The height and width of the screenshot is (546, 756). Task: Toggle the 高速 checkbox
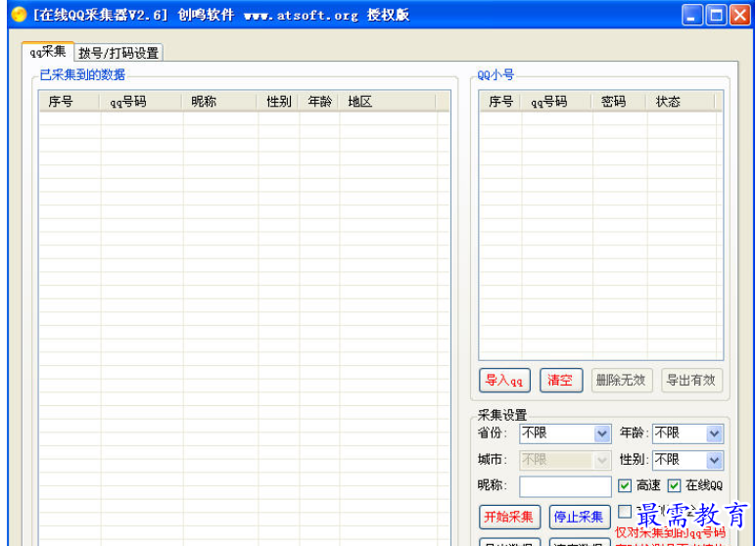(x=625, y=485)
